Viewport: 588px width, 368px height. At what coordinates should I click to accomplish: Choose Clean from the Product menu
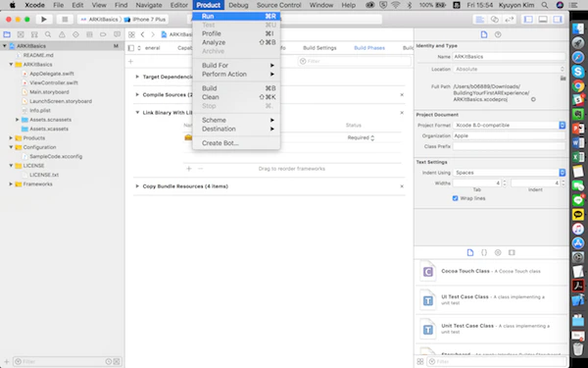tap(236, 97)
